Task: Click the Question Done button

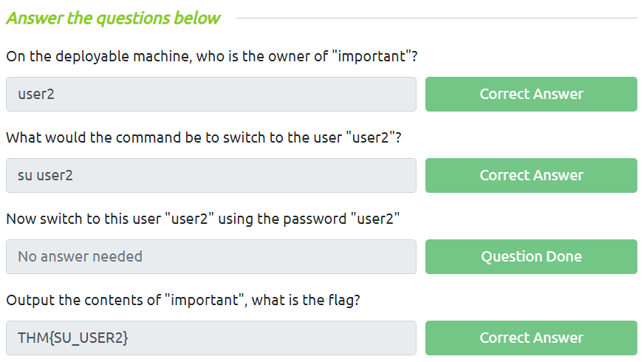Action: pos(531,257)
